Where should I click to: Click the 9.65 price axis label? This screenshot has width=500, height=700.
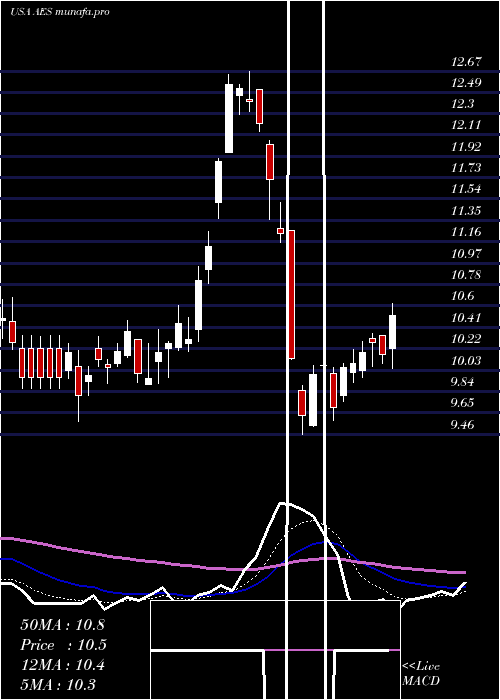click(x=462, y=402)
